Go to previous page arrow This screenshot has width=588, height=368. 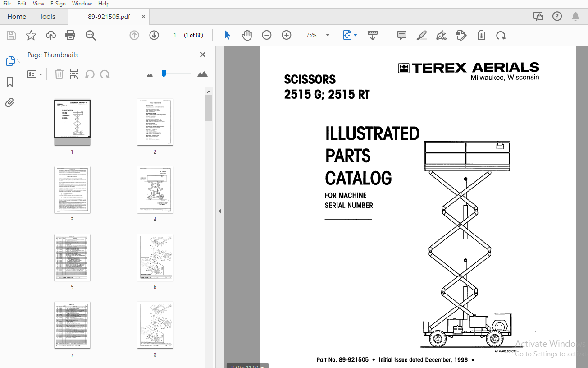coord(134,35)
